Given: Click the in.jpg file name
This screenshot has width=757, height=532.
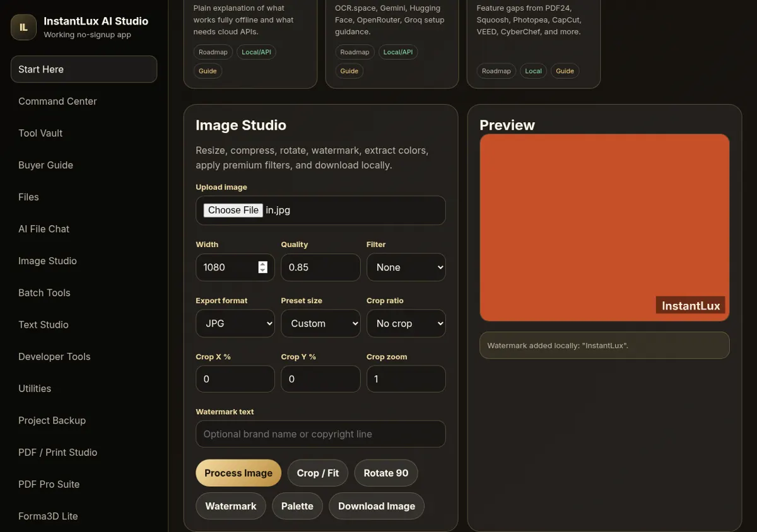Looking at the screenshot, I should pyautogui.click(x=278, y=211).
